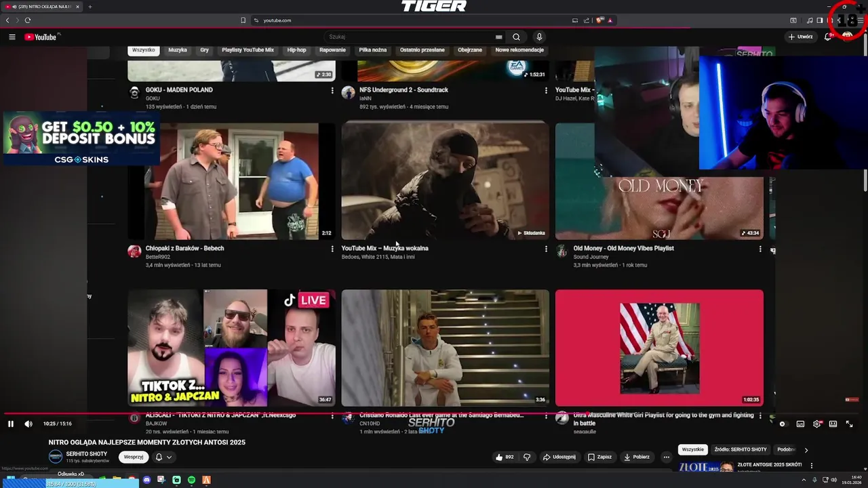This screenshot has width=868, height=488.
Task: Click the dislike thumbs-down icon
Action: 527,457
